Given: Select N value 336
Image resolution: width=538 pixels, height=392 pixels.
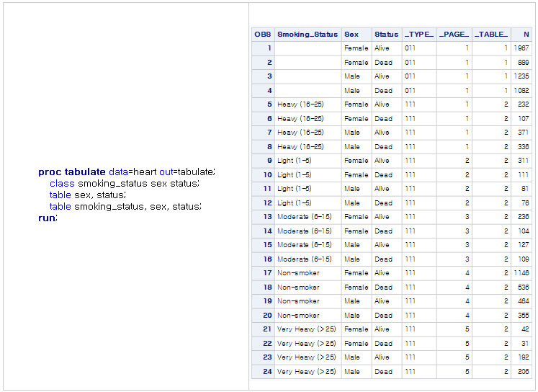Looking at the screenshot, I should click(x=524, y=147).
